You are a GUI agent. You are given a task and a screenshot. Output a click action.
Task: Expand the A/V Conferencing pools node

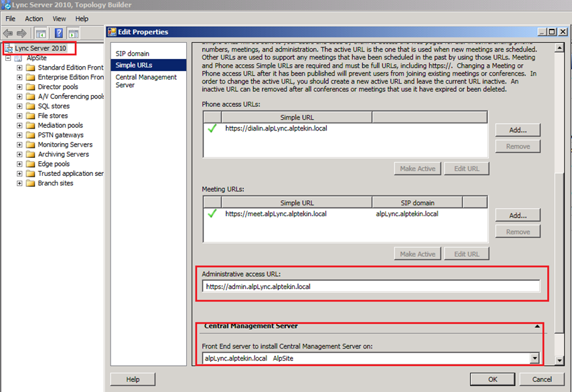19,96
